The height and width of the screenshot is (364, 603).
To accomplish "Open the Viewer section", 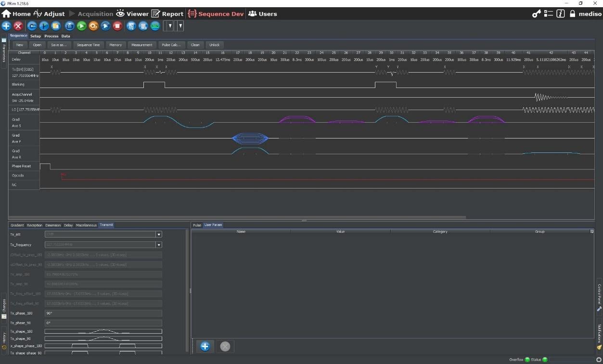I will [x=132, y=14].
